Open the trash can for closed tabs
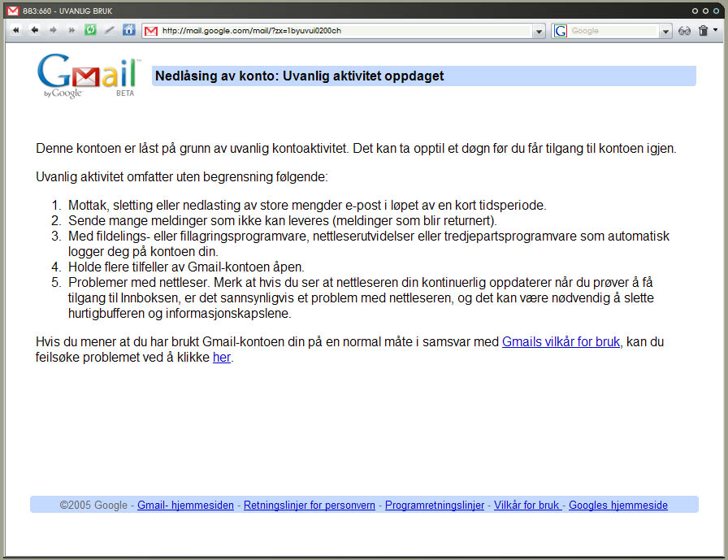The width and height of the screenshot is (728, 560). point(703,31)
